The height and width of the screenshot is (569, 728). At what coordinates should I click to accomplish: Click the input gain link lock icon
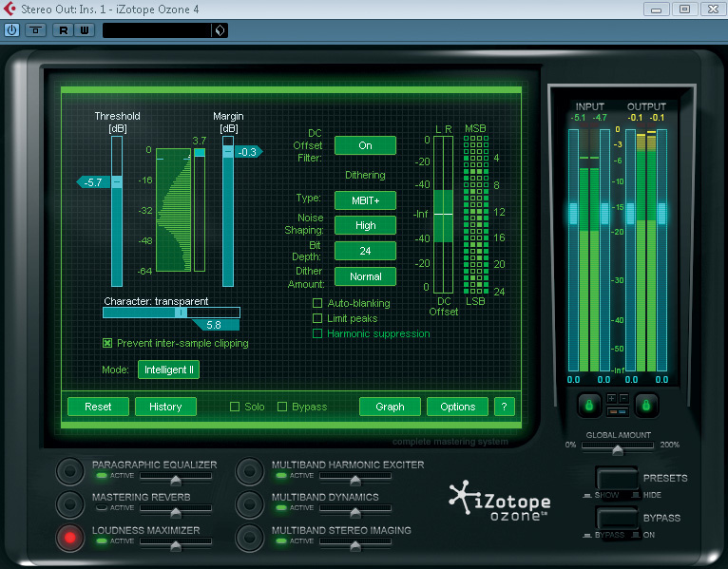pyautogui.click(x=588, y=406)
